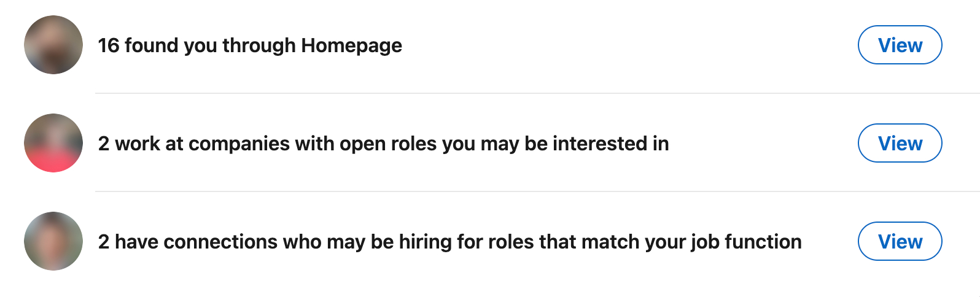The height and width of the screenshot is (297, 980).
Task: Click View beside connections who may be hiring
Action: 900,241
